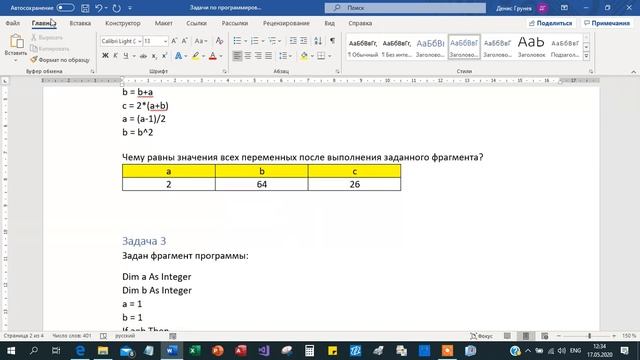Viewport: 640px width, 360px height.
Task: Click the Search box in title bar
Action: tap(405, 8)
